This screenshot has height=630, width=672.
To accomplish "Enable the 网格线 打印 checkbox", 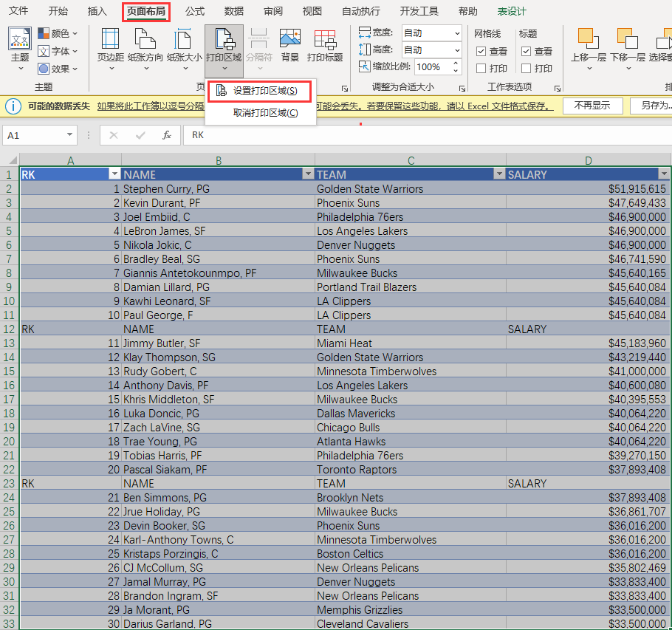I will [481, 69].
